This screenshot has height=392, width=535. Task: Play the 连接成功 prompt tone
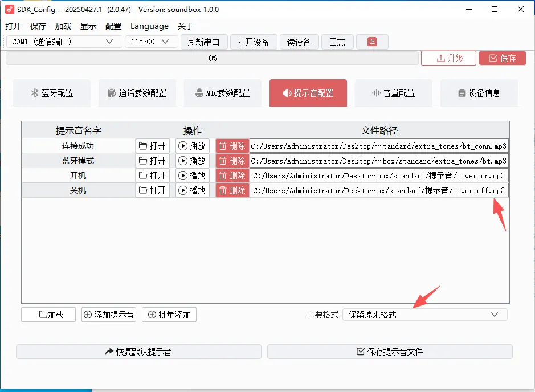193,146
